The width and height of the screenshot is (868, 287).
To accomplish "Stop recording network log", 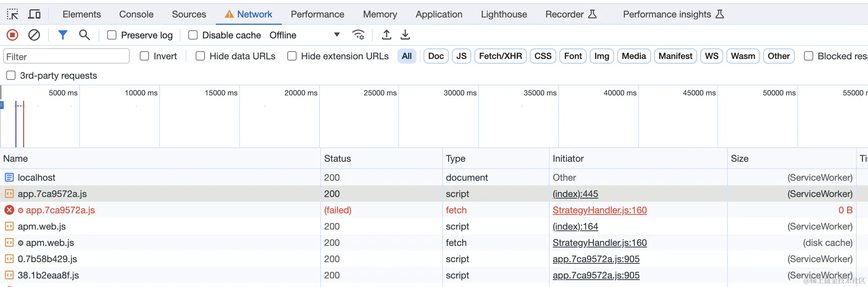I will [x=12, y=35].
